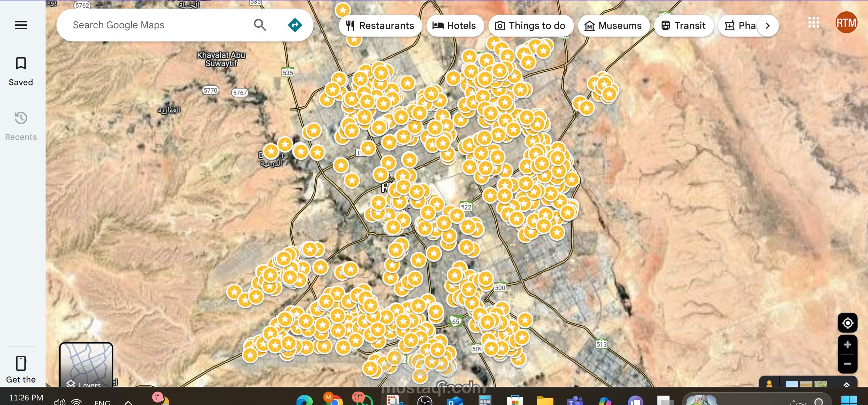Open Microsoft Store from the taskbar
The image size is (868, 405).
515,400
